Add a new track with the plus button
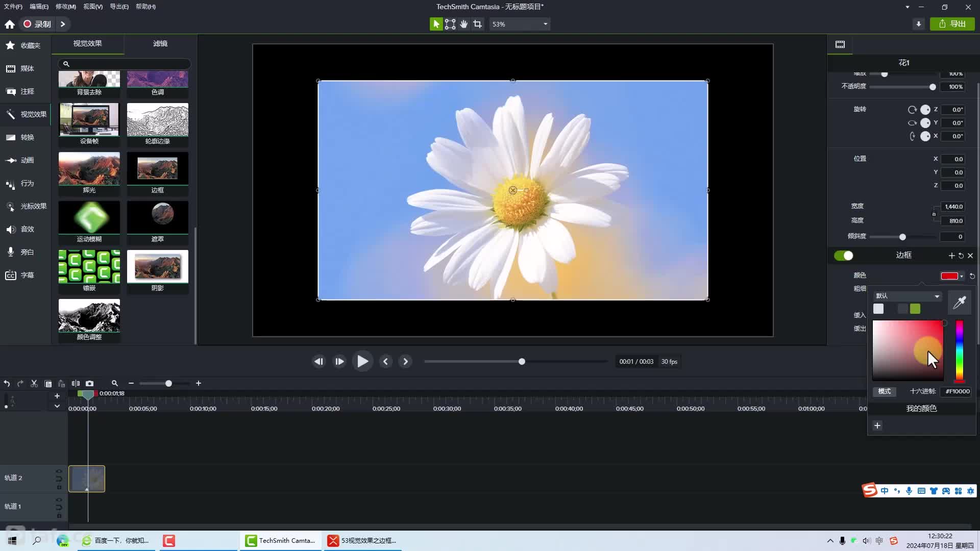980x551 pixels. click(57, 396)
